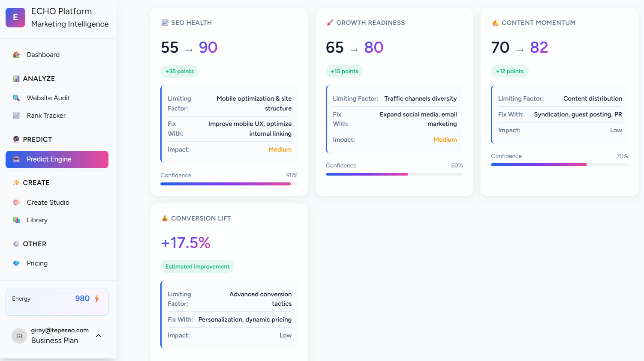Viewport: 644px width, 361px height.
Task: Open Website Audit from the sidebar
Action: [48, 98]
